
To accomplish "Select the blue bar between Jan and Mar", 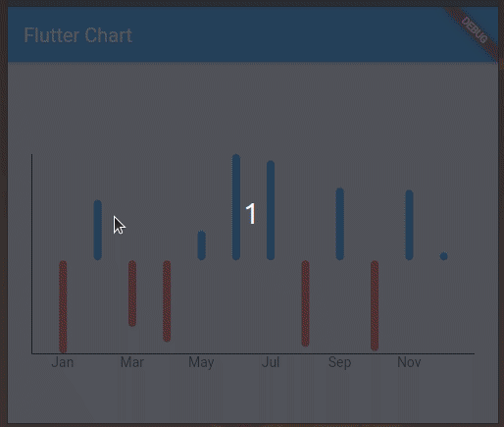I will point(97,230).
